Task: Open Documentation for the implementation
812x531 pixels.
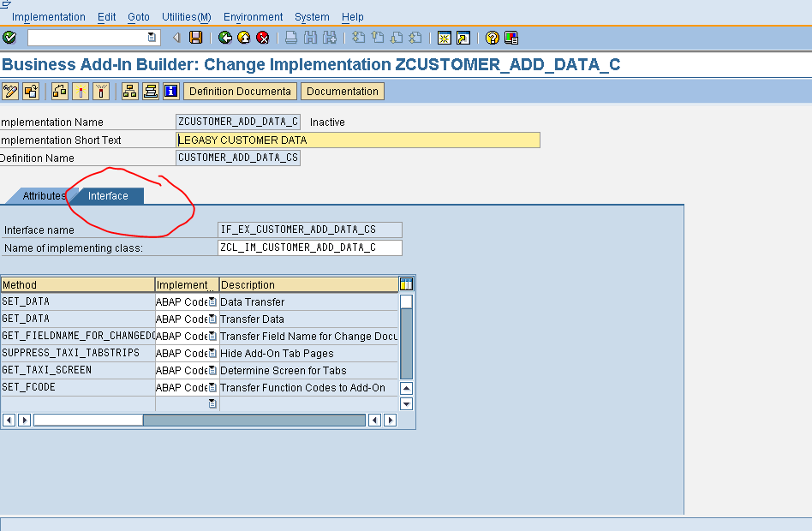Action: pyautogui.click(x=341, y=91)
